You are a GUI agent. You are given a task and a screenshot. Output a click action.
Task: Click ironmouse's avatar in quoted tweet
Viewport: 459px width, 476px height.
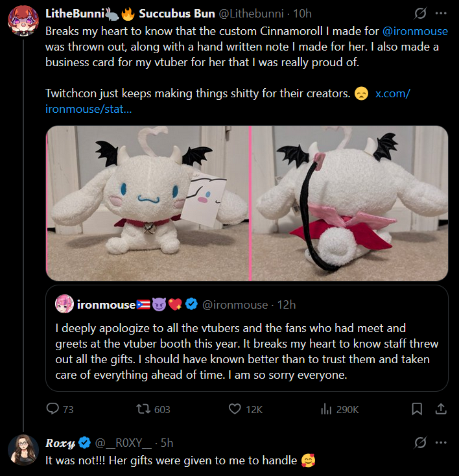pos(65,304)
